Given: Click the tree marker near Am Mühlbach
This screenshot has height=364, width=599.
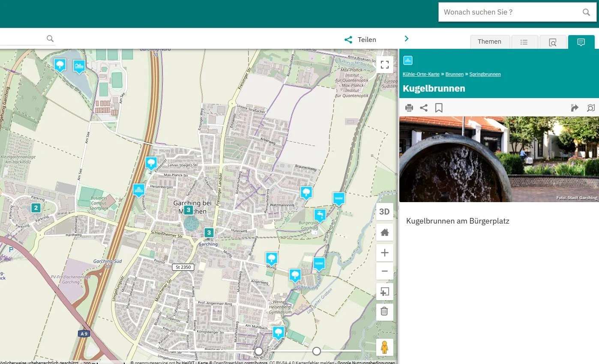Looking at the screenshot, I should tap(279, 333).
